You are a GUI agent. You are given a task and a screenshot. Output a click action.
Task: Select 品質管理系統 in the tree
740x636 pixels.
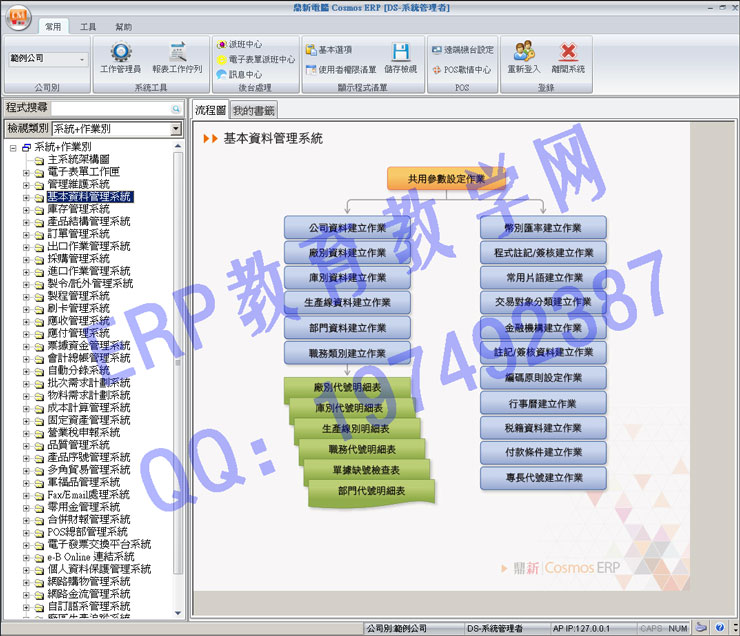click(x=78, y=445)
